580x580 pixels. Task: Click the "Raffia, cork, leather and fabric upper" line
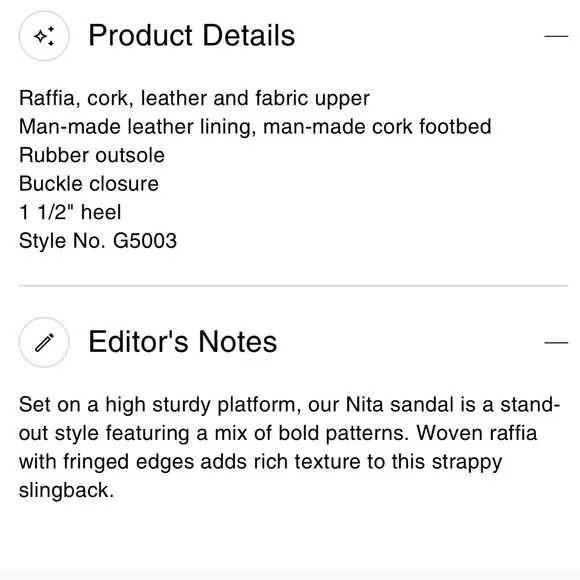click(x=194, y=99)
